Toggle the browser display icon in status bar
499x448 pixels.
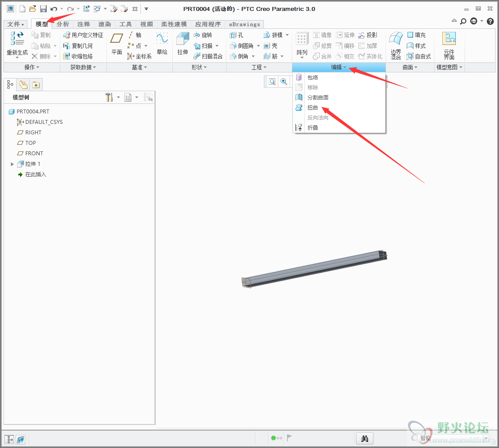tap(21, 440)
